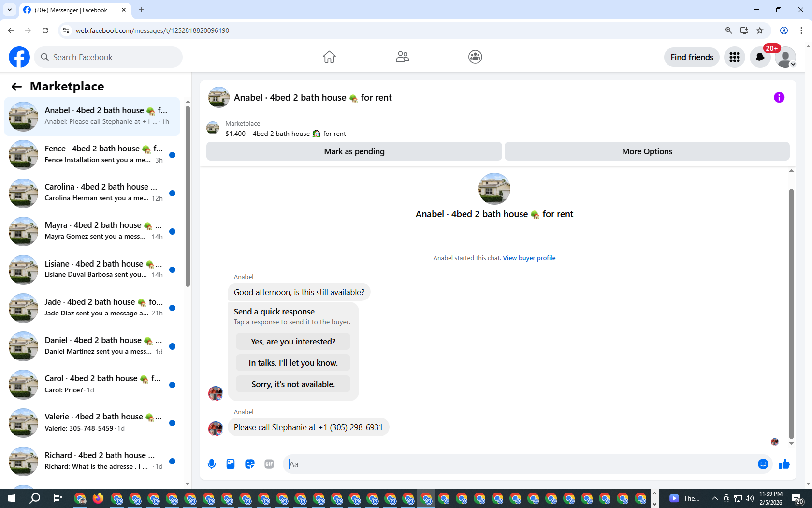Click More Options button
Viewport: 812px width, 508px height.
[x=647, y=151]
